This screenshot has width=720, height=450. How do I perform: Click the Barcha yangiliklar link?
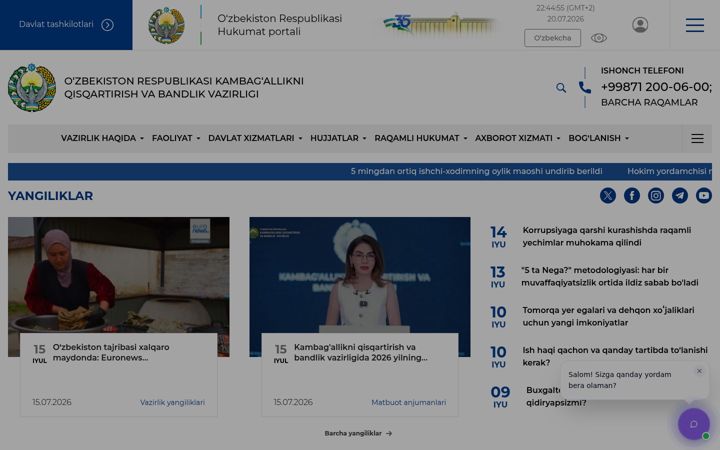coord(358,433)
